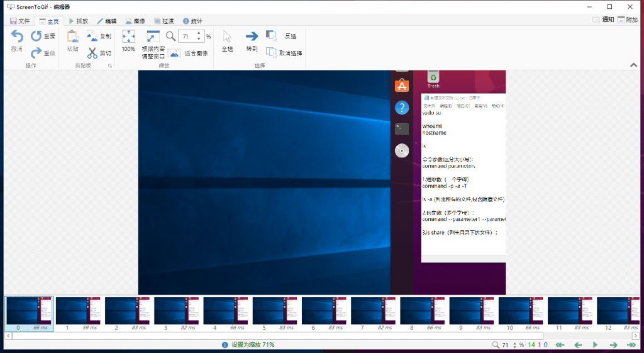Screen dimensions: 644x353
Task: Click the Cut (剪切) scissors icon
Action: coord(92,53)
